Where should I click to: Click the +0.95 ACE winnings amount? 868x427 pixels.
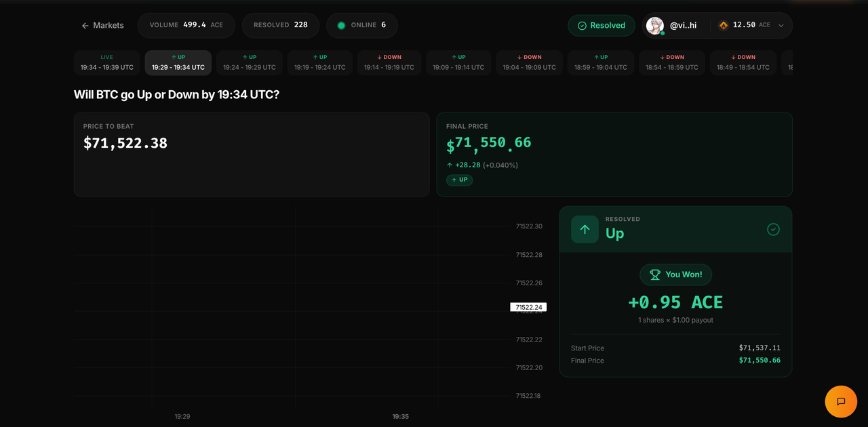(x=675, y=302)
